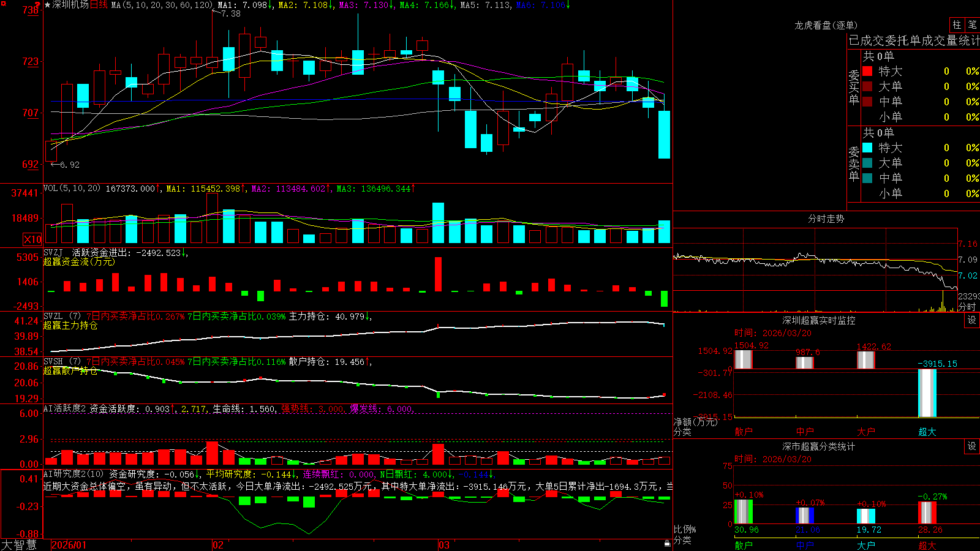Click the 日线 period label
Screen dimensions: 980x551
[99, 5]
